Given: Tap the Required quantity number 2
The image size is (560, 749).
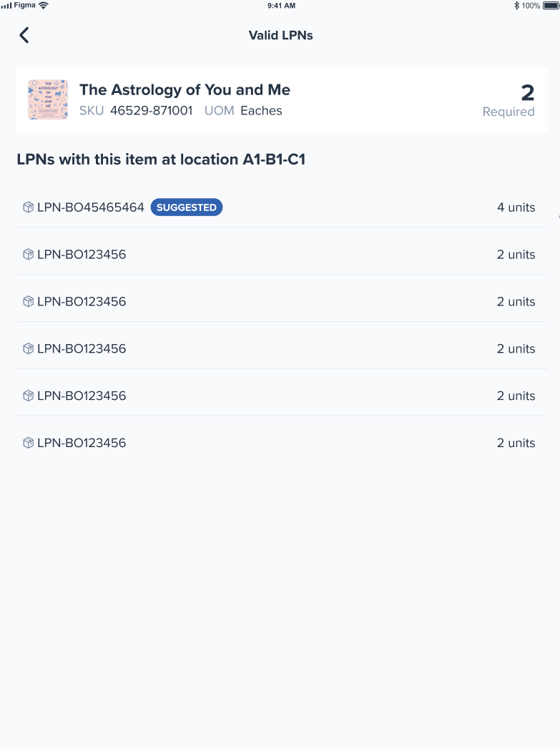Looking at the screenshot, I should [528, 93].
